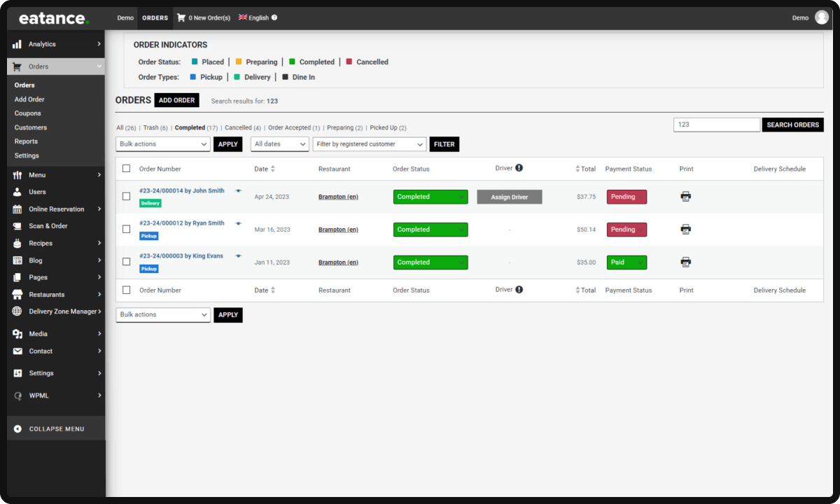Click the Blog icon in sidebar
Screen dimensions: 840x504
(x=17, y=260)
